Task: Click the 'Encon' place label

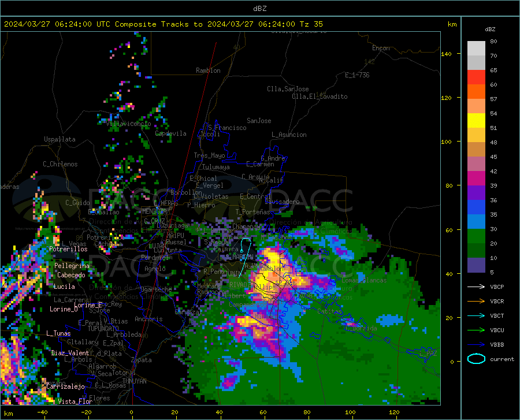Action: tap(381, 48)
